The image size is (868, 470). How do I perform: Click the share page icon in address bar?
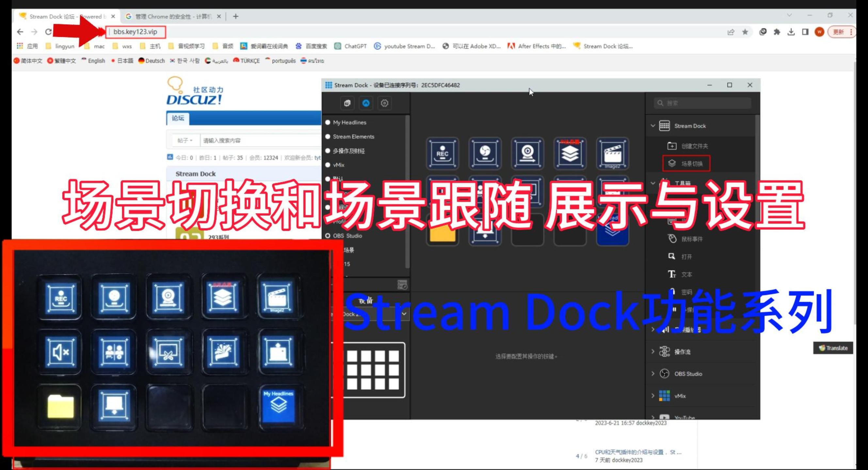tap(731, 32)
